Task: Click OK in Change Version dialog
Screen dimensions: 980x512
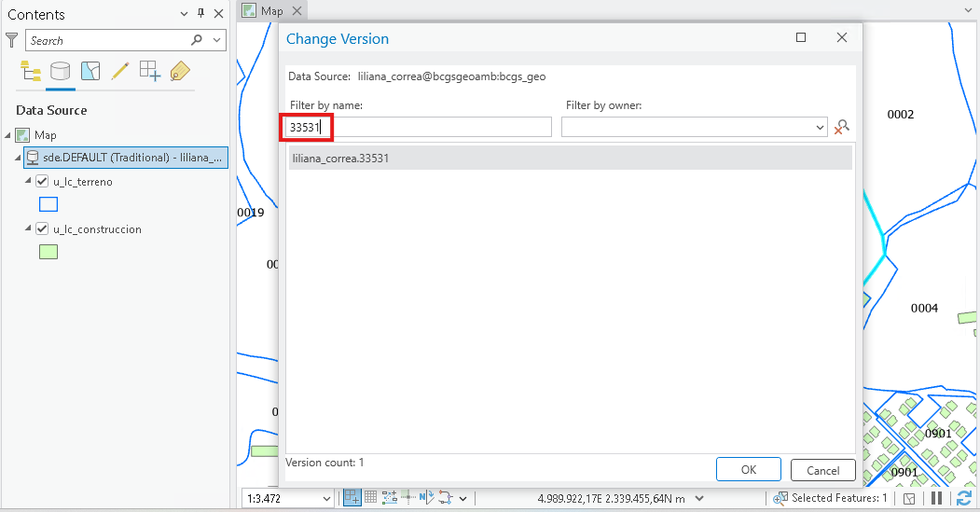Action: click(749, 469)
